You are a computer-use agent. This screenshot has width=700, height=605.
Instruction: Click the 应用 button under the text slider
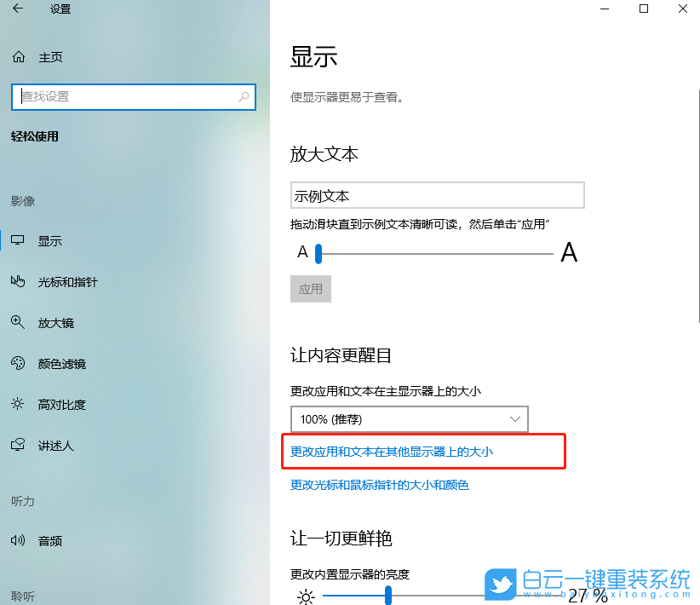click(x=311, y=289)
